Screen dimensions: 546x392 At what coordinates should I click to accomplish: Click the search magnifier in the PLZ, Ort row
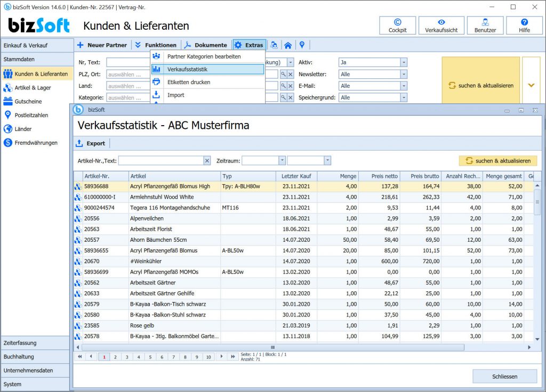[x=284, y=74]
